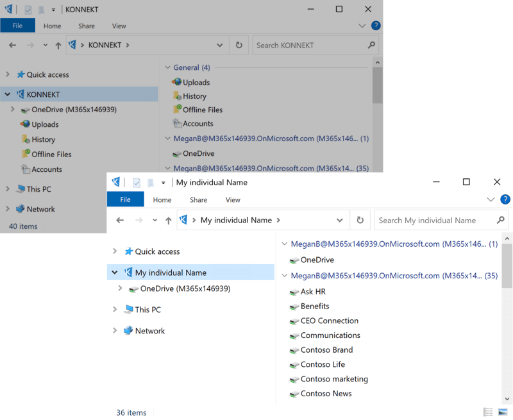Open help in KONNEKT window
This screenshot has width=513, height=420.
tap(376, 26)
